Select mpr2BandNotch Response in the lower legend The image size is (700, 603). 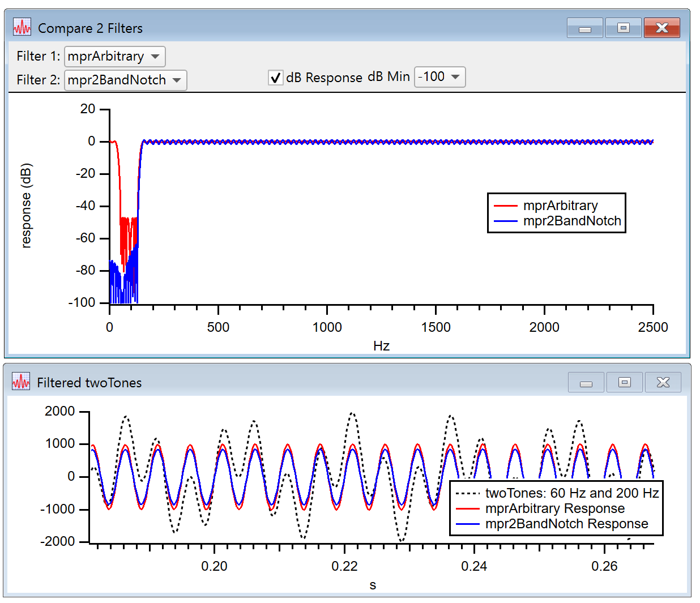568,524
